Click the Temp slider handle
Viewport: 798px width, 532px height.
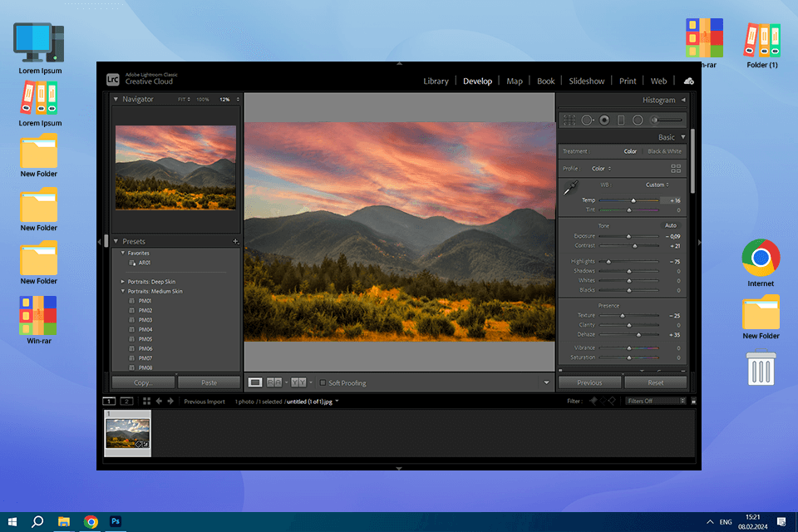(x=633, y=200)
